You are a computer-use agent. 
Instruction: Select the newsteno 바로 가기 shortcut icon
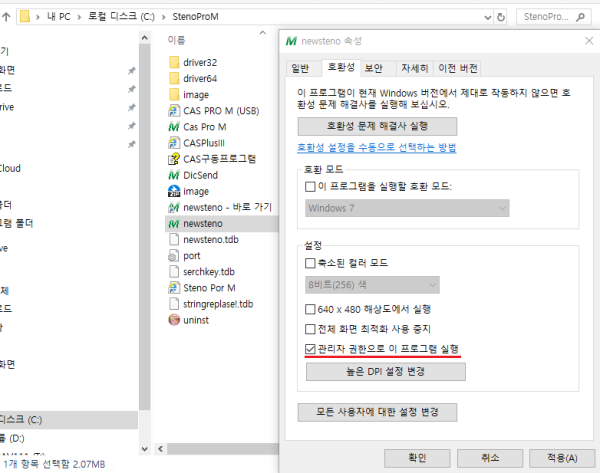coord(173,207)
